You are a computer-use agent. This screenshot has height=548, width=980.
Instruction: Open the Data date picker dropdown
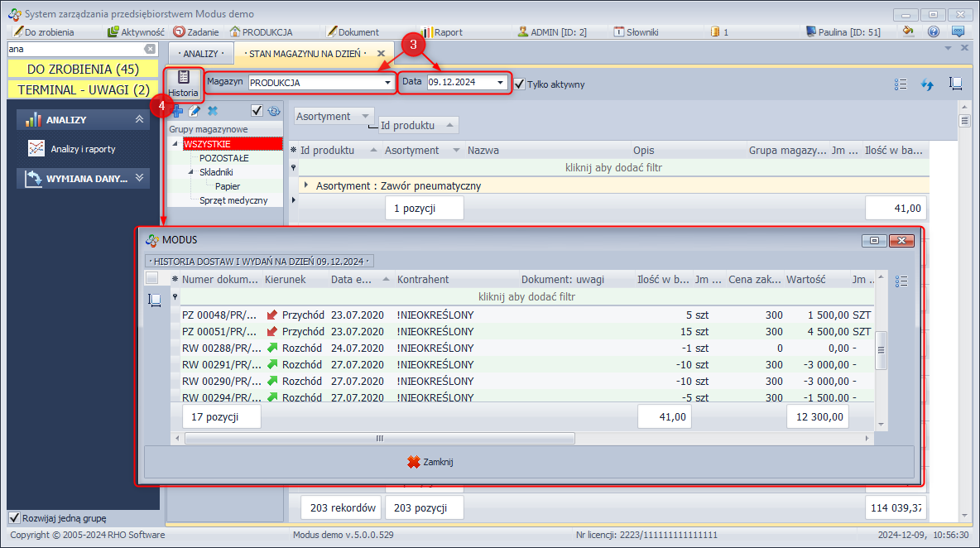click(x=501, y=83)
